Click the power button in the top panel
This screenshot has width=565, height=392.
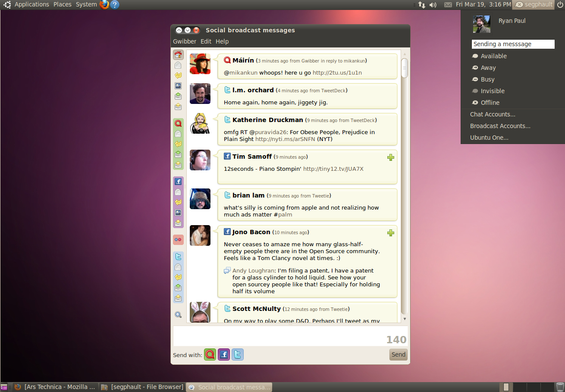pyautogui.click(x=560, y=5)
